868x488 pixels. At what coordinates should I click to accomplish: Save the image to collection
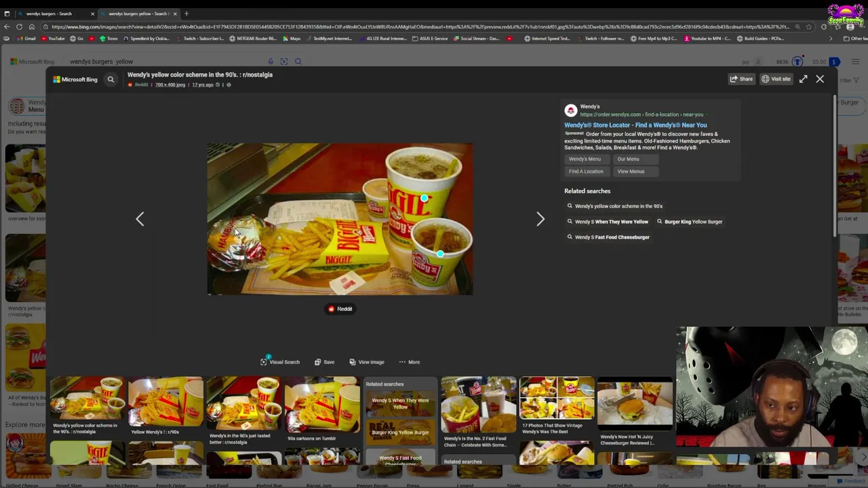coord(324,362)
